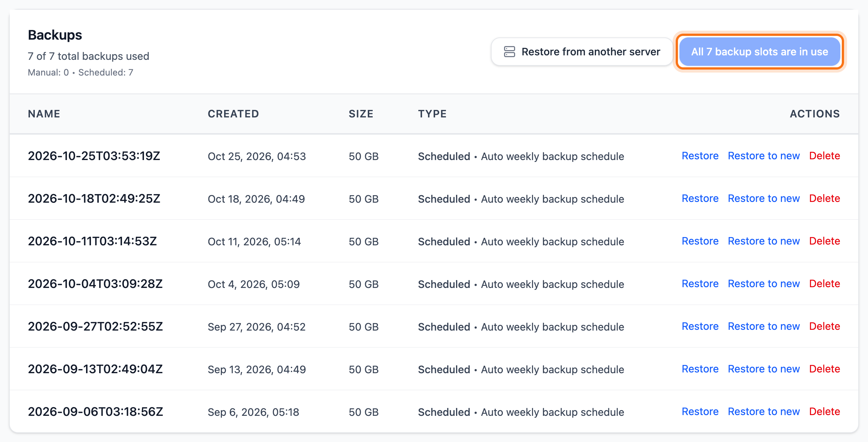Select backup name 2026-10-25T03:53:19Z
This screenshot has height=442, width=868.
[x=94, y=156]
